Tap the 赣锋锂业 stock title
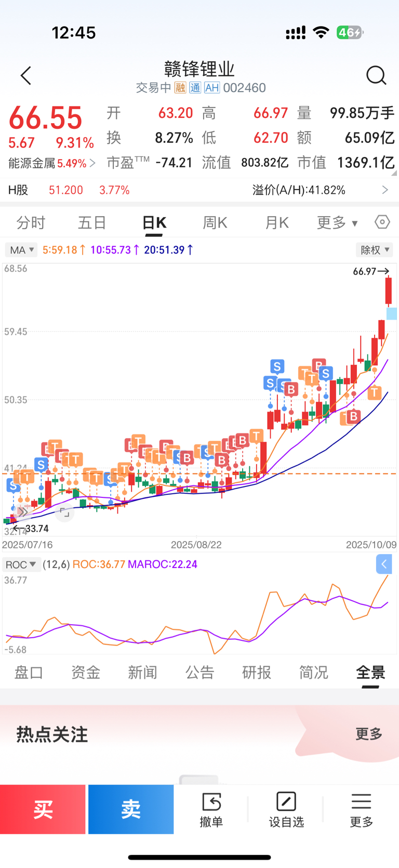The height and width of the screenshot is (868, 399). tap(199, 69)
